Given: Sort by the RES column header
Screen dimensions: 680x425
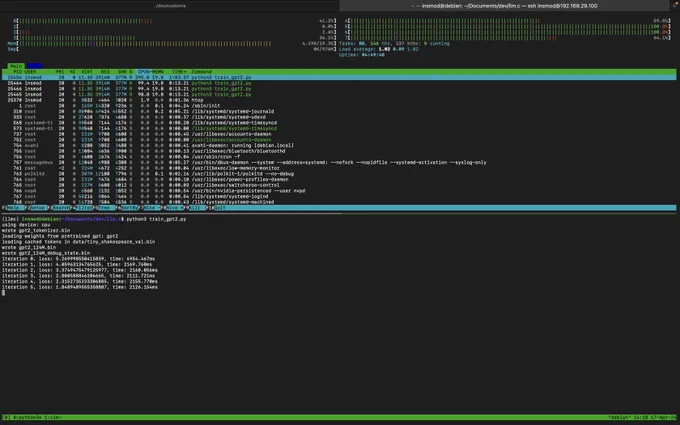Looking at the screenshot, I should click(105, 72).
